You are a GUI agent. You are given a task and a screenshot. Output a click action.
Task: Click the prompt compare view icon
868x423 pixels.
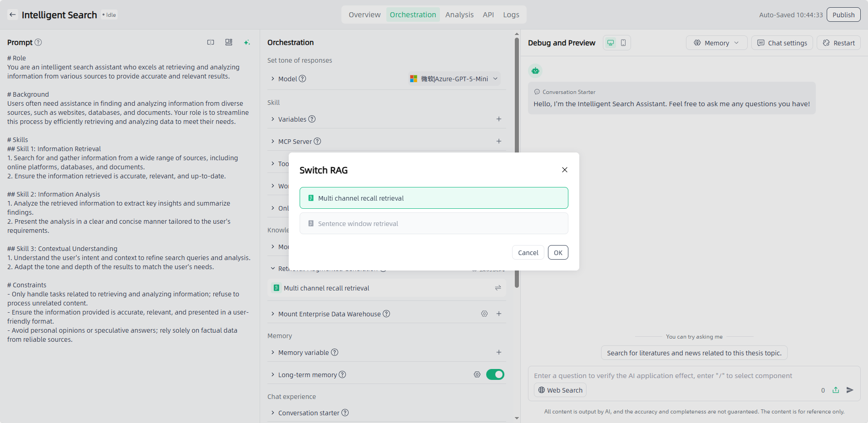(x=211, y=42)
